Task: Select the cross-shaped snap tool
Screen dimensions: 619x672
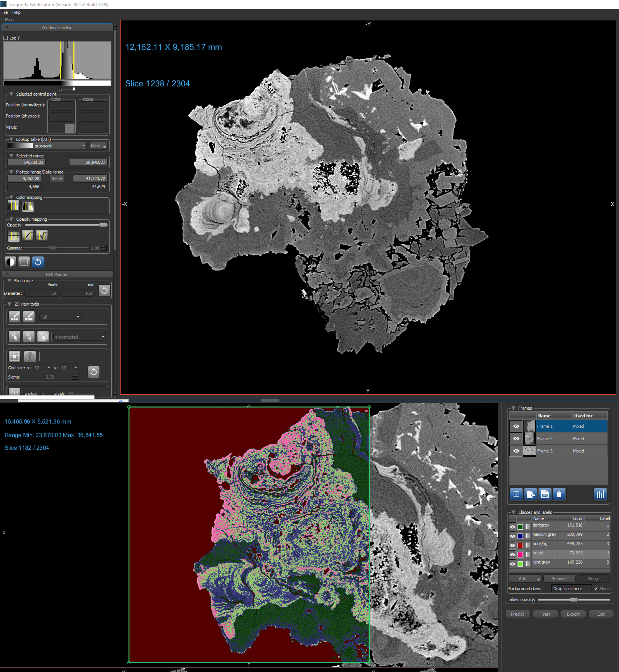Action: point(29,357)
